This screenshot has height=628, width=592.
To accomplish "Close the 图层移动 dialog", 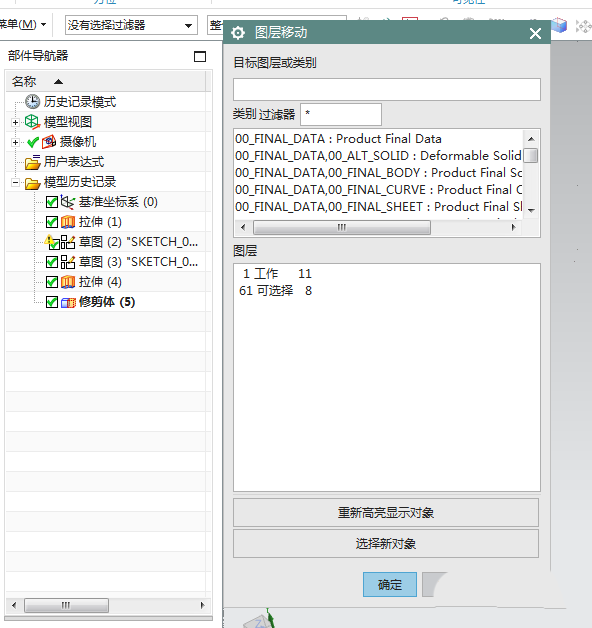I will 536,33.
